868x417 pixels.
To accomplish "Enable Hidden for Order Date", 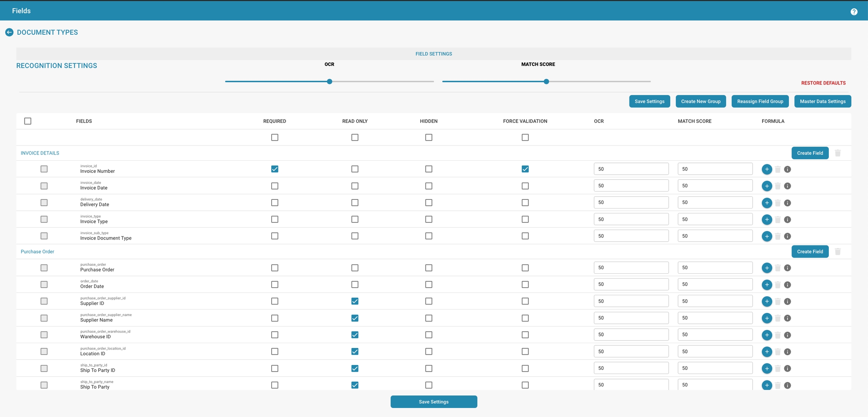I will pyautogui.click(x=429, y=285).
